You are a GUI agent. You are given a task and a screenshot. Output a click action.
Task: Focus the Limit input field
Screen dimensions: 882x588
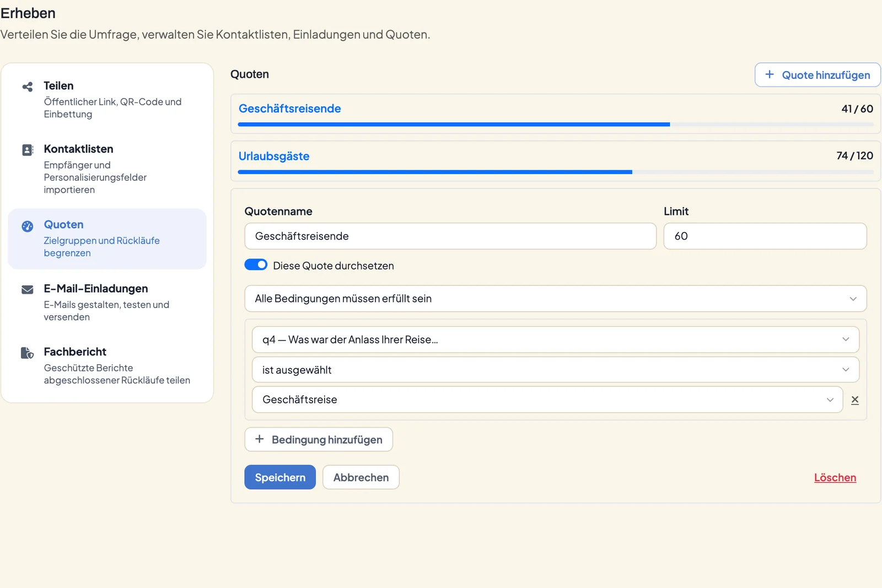[x=765, y=236]
